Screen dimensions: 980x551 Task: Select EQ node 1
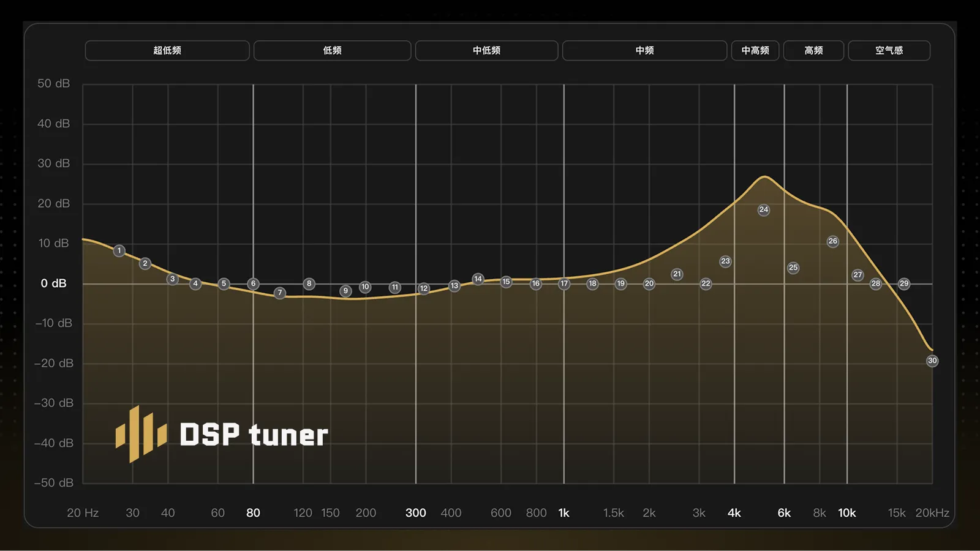point(119,250)
